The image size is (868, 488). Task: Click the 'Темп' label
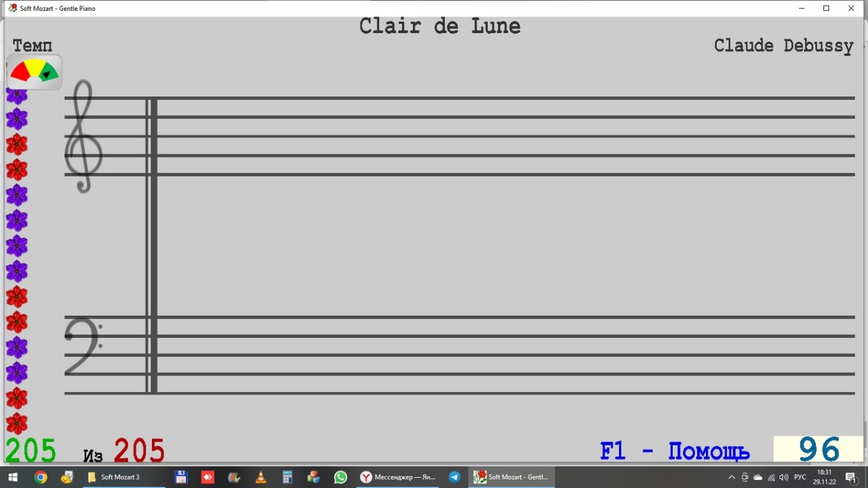[33, 46]
